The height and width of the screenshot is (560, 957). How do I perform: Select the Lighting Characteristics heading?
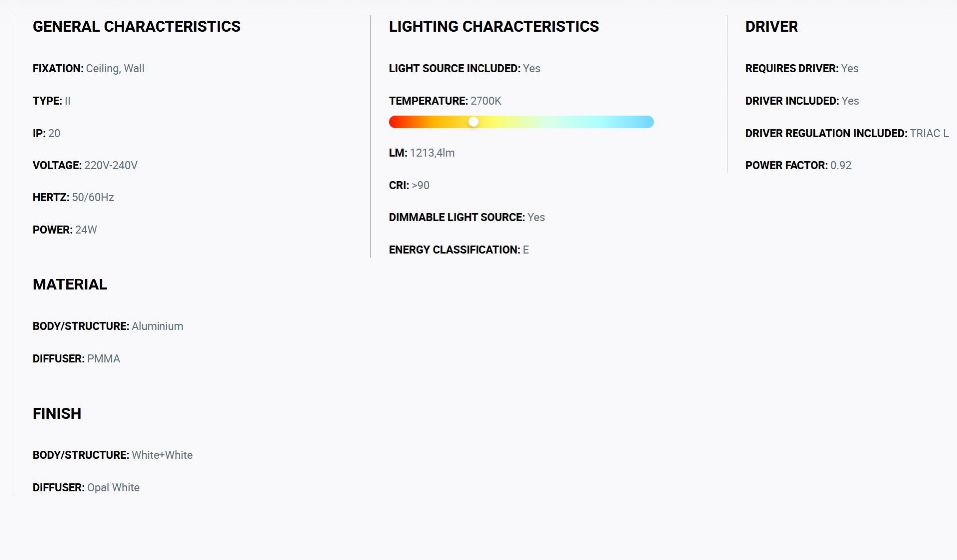(x=493, y=26)
